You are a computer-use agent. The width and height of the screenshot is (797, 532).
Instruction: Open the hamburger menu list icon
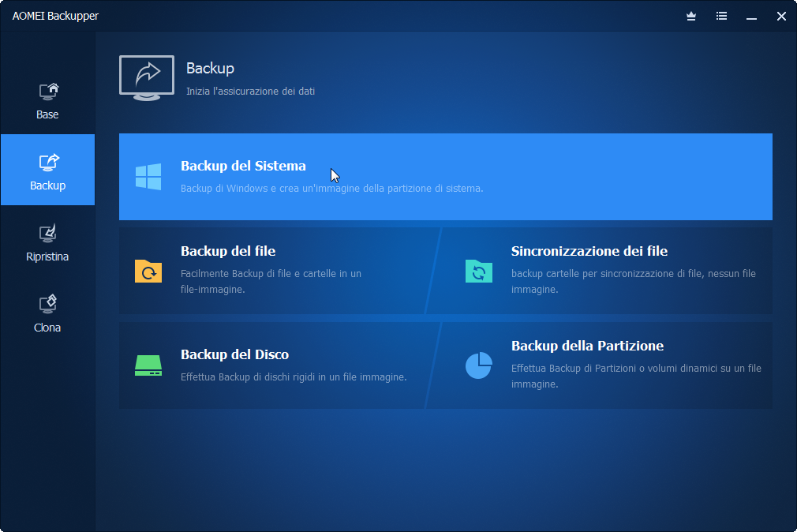[x=721, y=17]
